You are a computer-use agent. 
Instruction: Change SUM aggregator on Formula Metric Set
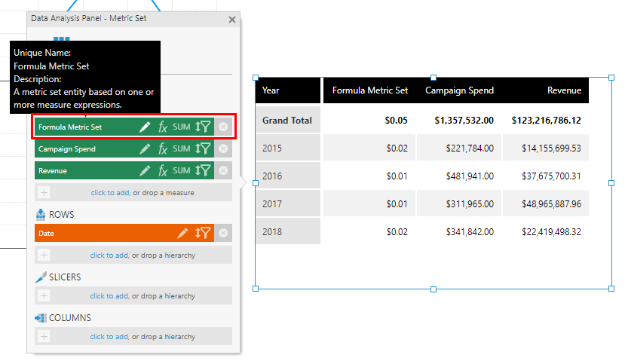click(x=182, y=127)
